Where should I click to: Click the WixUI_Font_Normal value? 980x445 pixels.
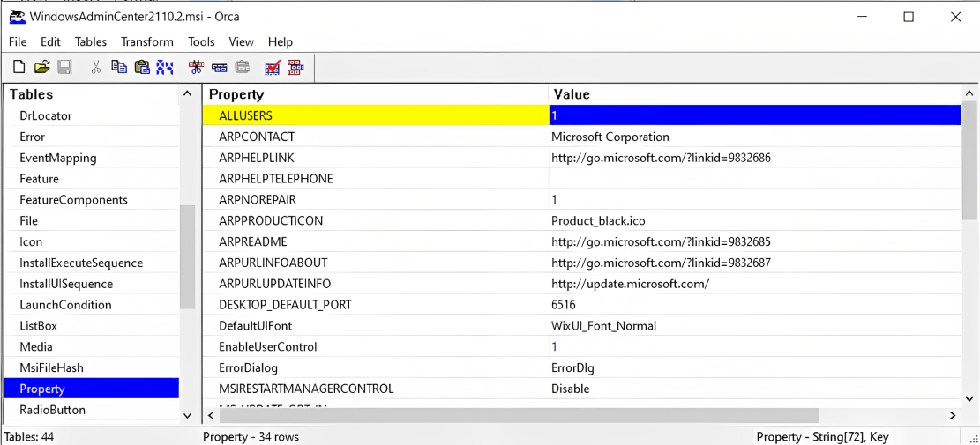[x=755, y=326]
